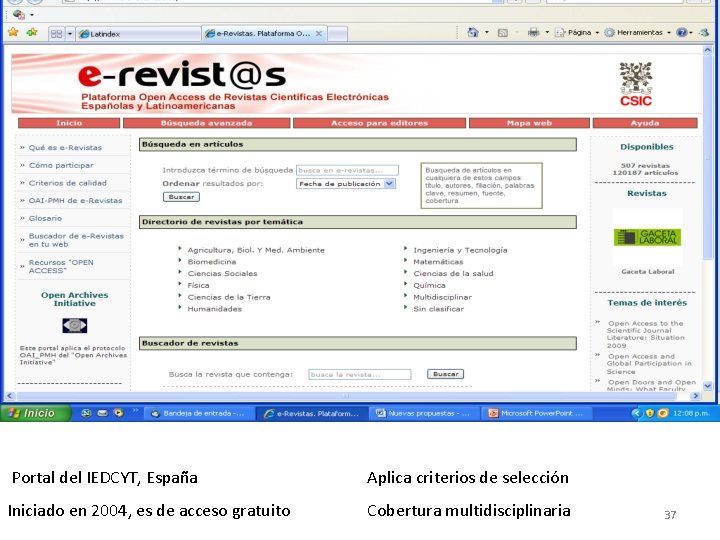
Task: Open Nuevas propuestas taskbar item
Action: pos(424,413)
